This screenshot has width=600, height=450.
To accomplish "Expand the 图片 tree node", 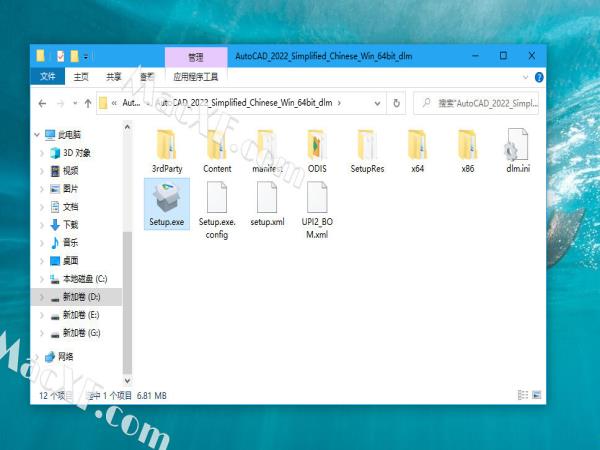I will (x=42, y=189).
